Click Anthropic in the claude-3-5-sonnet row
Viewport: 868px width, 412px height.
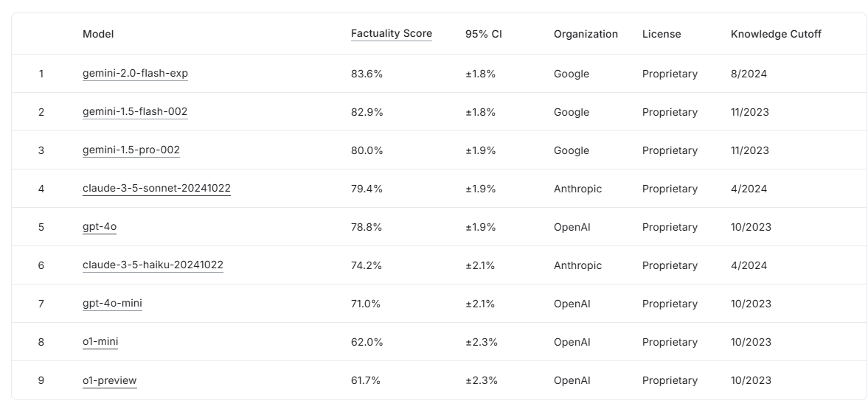577,189
